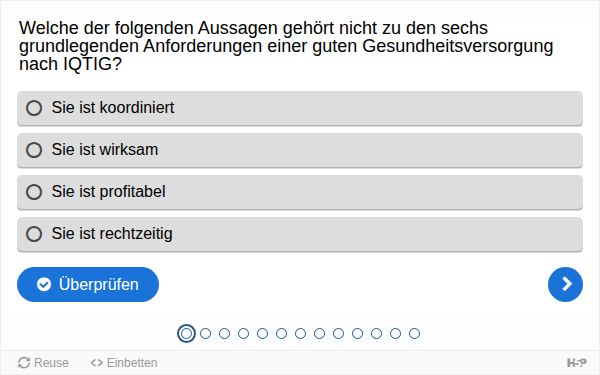Click the checkmark icon in Überprüfen
The height and width of the screenshot is (375, 600).
click(x=44, y=284)
